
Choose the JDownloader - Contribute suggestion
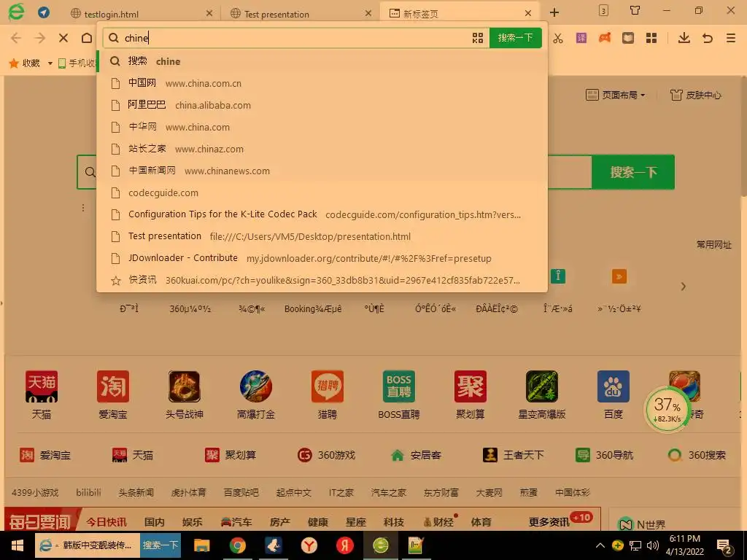pyautogui.click(x=322, y=259)
